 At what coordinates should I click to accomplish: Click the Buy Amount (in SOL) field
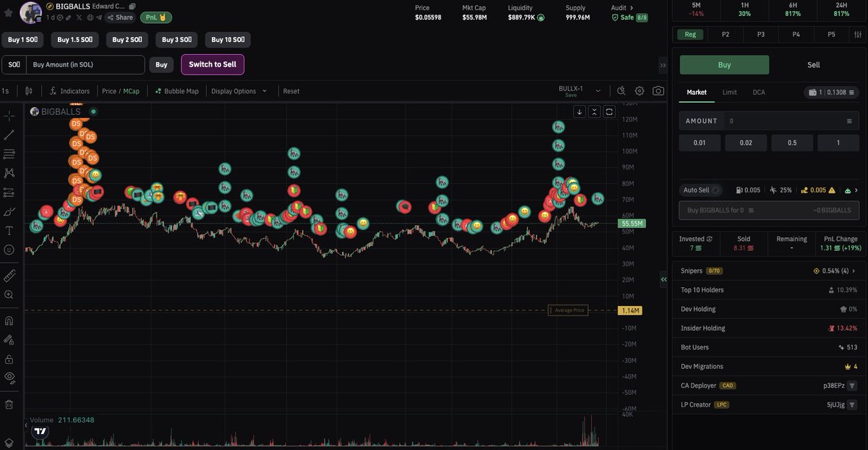point(85,64)
